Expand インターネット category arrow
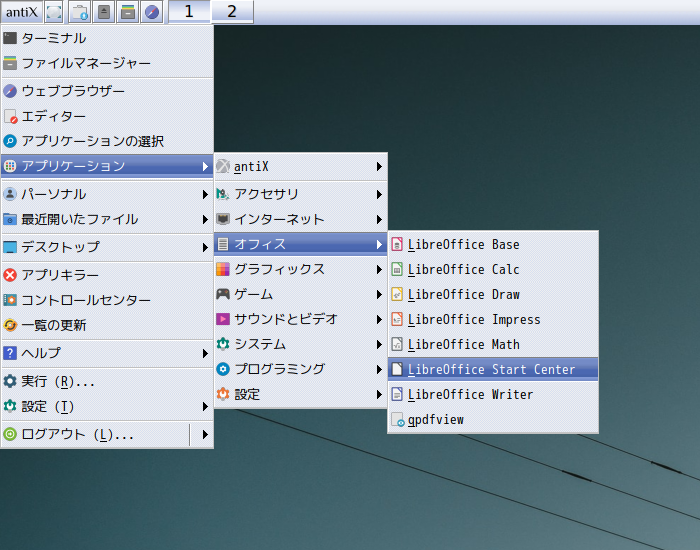The height and width of the screenshot is (550, 700). pyautogui.click(x=379, y=219)
